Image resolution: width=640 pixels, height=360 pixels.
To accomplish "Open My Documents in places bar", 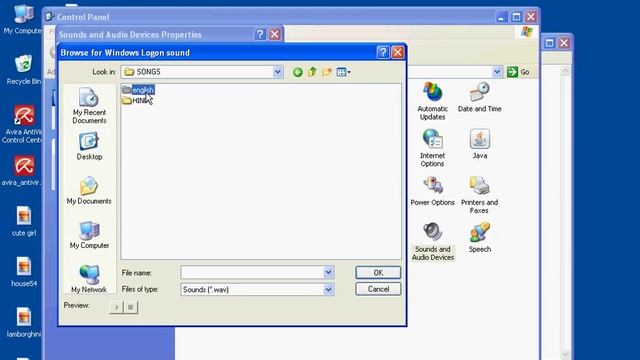I will pos(89,191).
